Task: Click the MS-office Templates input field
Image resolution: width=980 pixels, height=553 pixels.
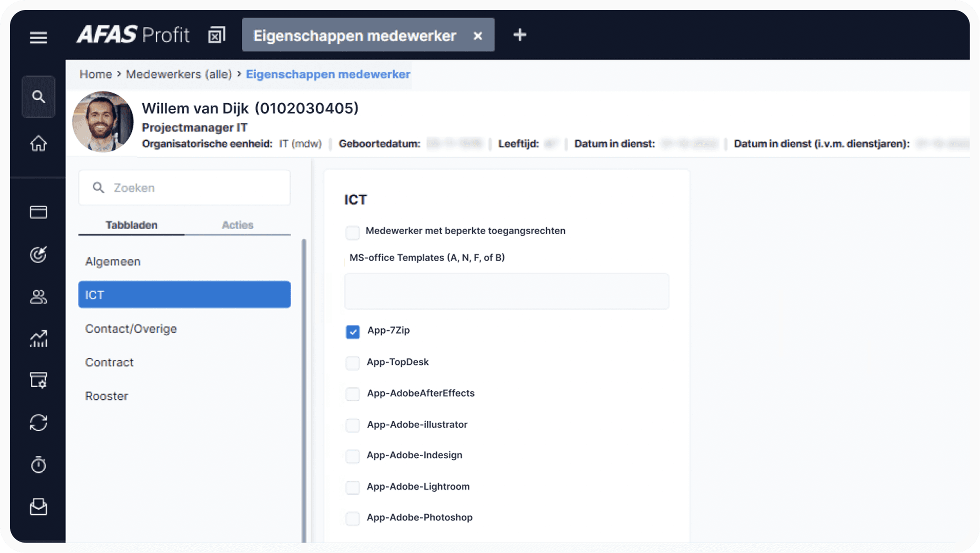Action: (x=506, y=291)
